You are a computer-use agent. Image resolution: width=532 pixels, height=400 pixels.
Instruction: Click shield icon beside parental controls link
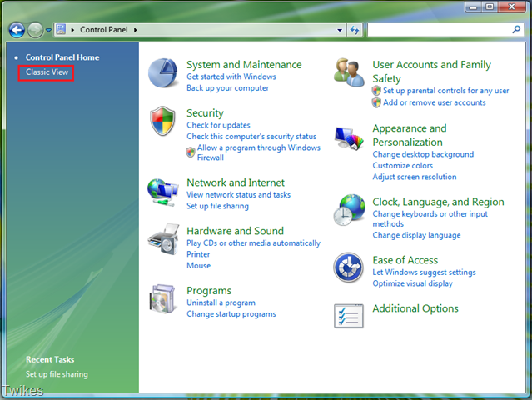376,91
